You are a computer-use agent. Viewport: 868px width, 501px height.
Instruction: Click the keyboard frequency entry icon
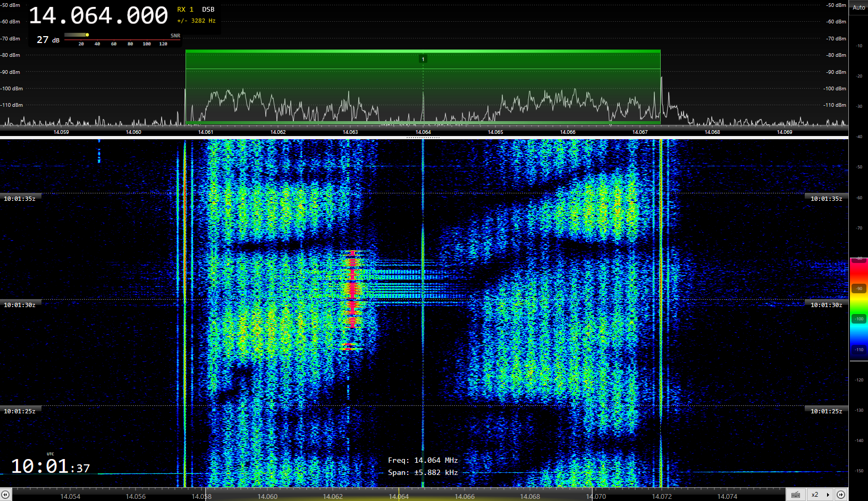(x=795, y=495)
